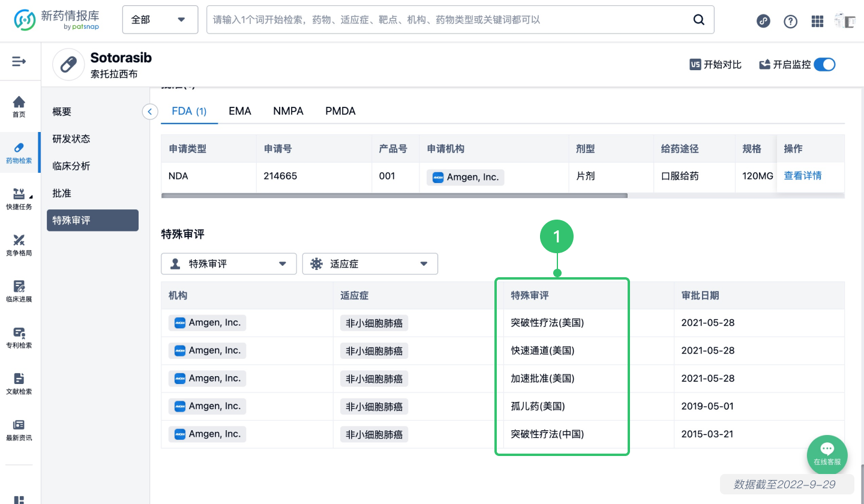Screen dimensions: 864x504
Task: Click 非小细胞肺癌 tag in 突破性疗法(中国) row
Action: click(x=374, y=434)
